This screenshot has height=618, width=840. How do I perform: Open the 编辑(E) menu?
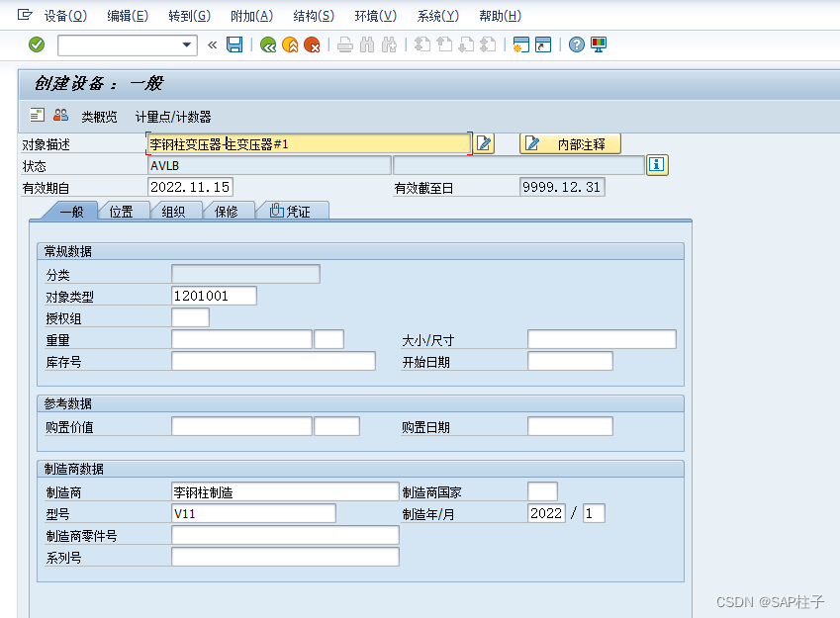click(x=128, y=16)
